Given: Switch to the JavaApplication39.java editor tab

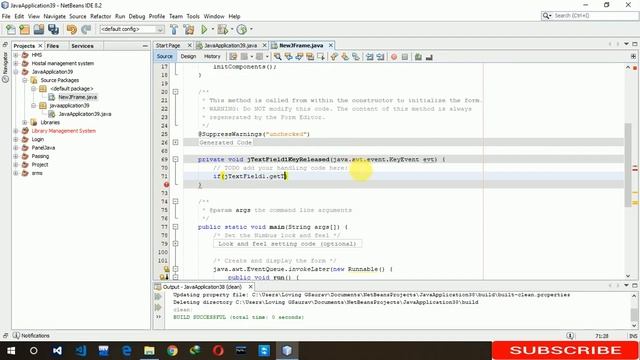Looking at the screenshot, I should pyautogui.click(x=230, y=45).
